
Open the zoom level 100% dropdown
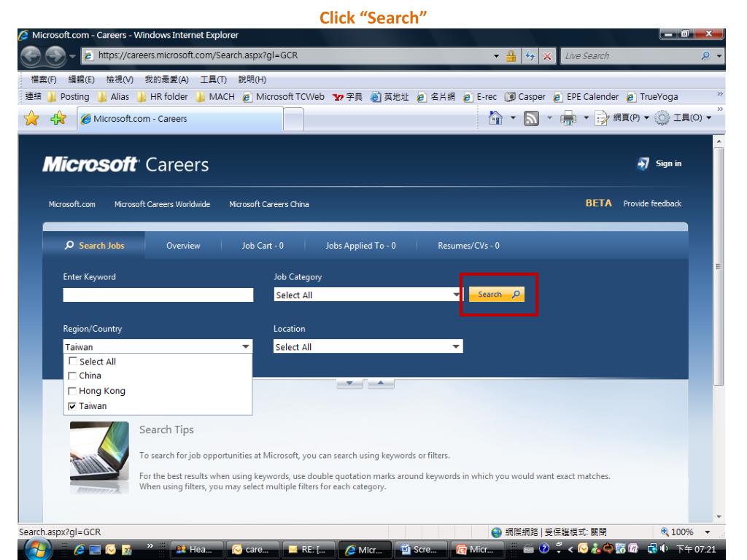708,532
